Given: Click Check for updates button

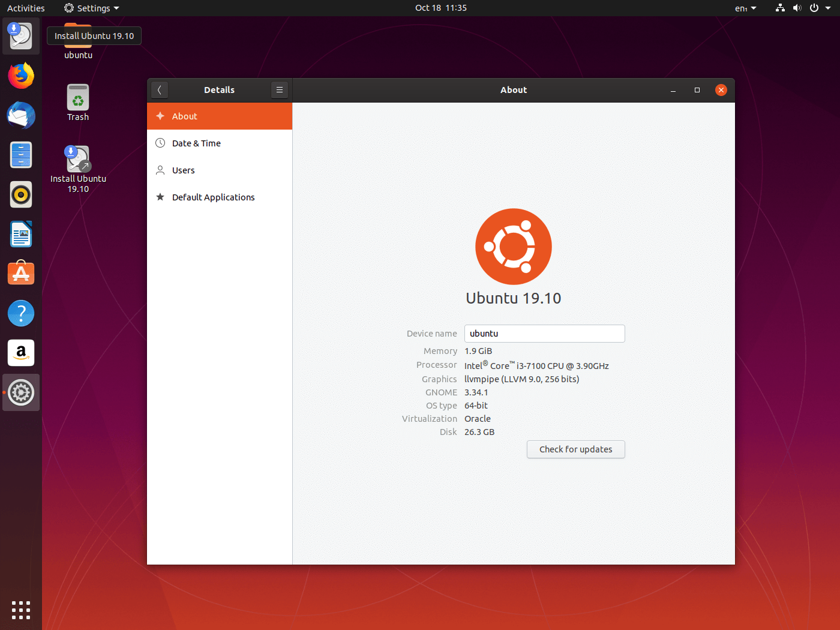Looking at the screenshot, I should coord(576,449).
